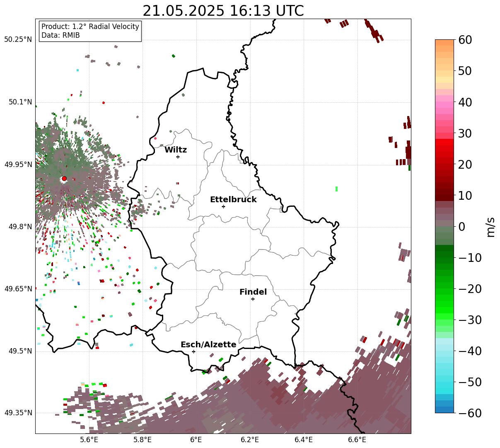Click the red radar location marker dot
Image resolution: width=500 pixels, height=448 pixels.
point(64,179)
